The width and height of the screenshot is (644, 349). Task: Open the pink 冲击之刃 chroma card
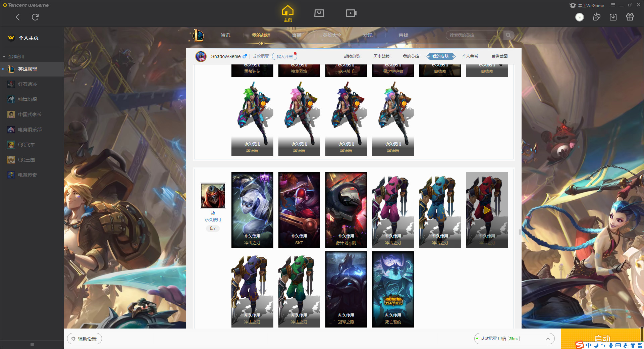click(393, 210)
